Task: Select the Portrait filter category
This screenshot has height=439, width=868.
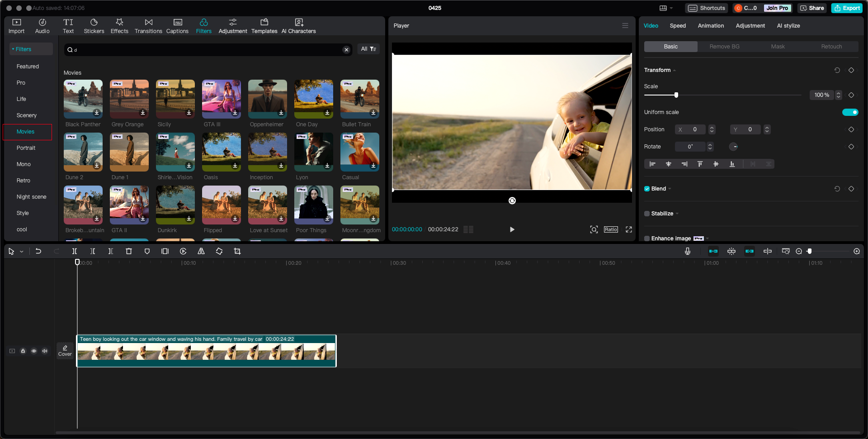Action: [x=26, y=148]
